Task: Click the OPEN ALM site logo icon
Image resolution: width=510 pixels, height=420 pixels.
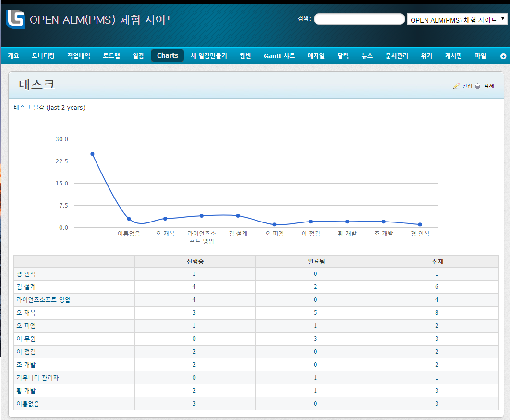Action: click(x=15, y=19)
